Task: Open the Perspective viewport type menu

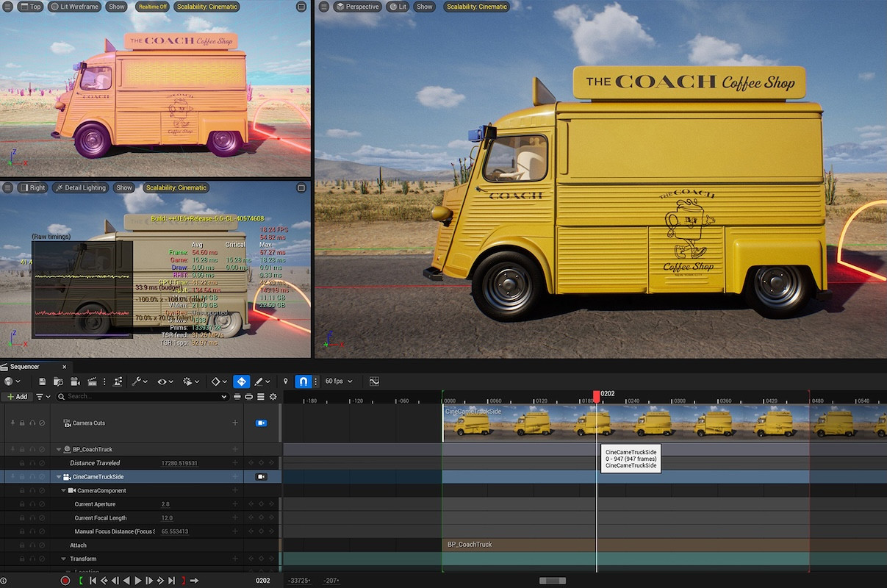Action: [357, 7]
